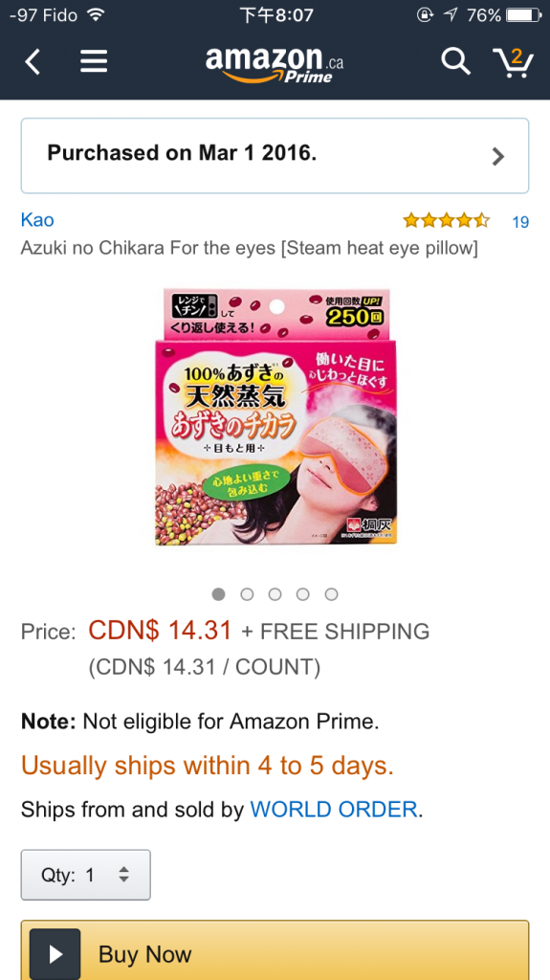
Task: Tap the Buy Now button
Action: [275, 950]
